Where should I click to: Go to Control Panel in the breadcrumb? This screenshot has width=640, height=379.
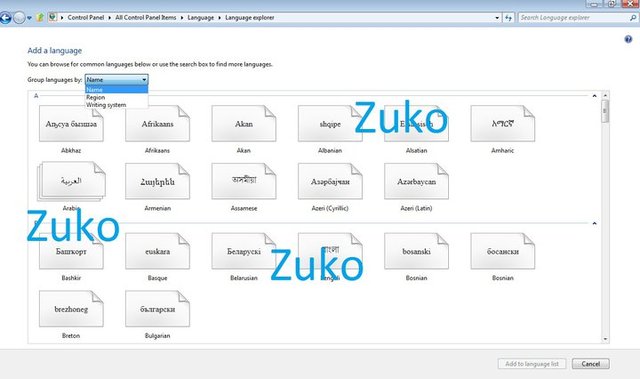point(86,18)
